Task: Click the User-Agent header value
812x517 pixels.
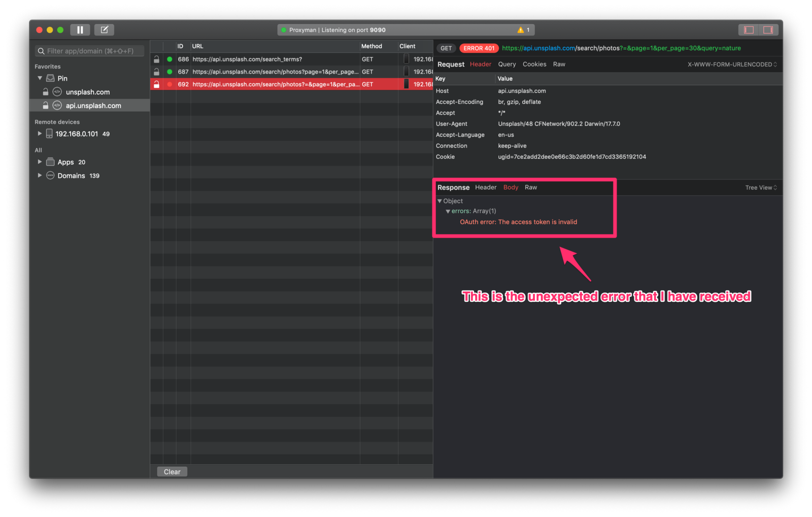Action: coord(559,124)
